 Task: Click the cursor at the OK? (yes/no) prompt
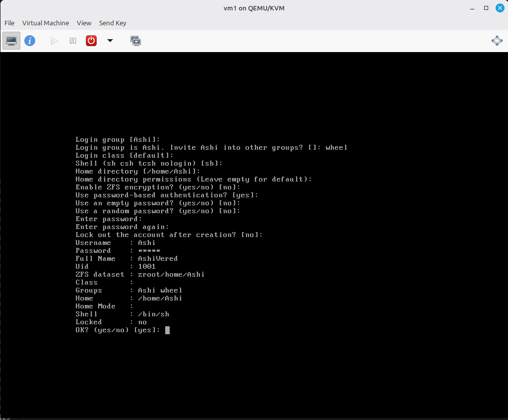pyautogui.click(x=167, y=330)
